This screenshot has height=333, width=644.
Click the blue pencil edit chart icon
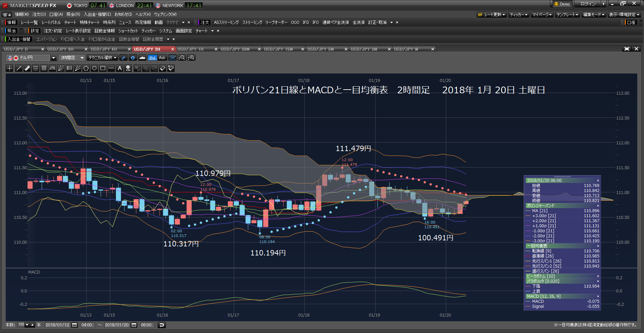tap(123, 58)
